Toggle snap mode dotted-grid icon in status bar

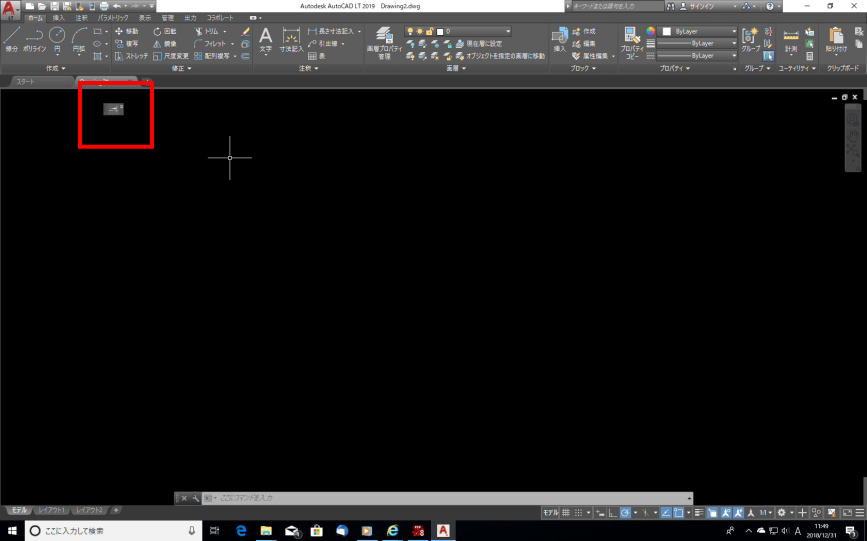pyautogui.click(x=578, y=513)
